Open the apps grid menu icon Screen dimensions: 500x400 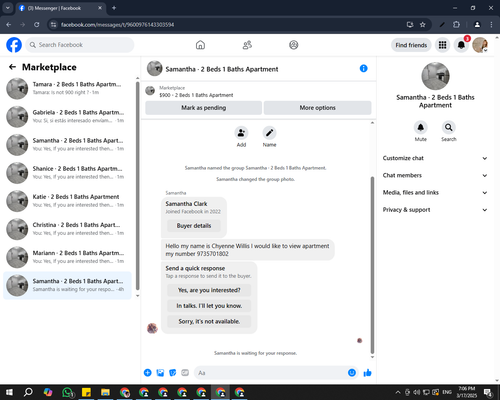click(x=442, y=45)
